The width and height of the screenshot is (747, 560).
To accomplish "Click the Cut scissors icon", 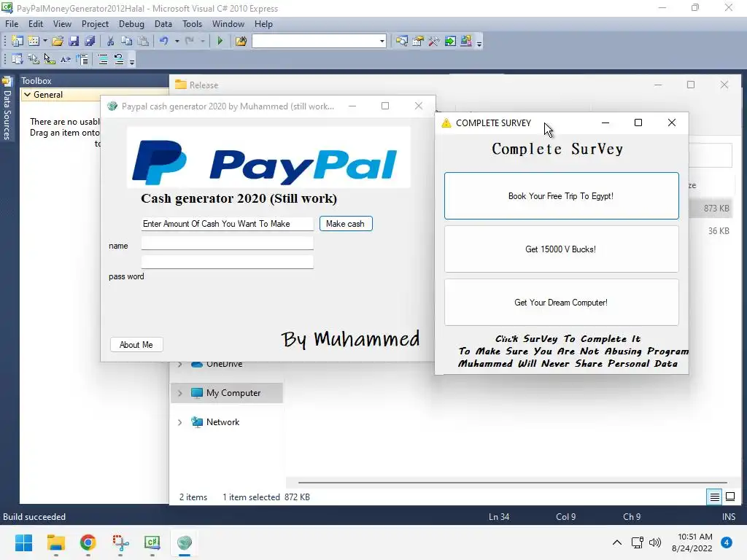I will [111, 42].
